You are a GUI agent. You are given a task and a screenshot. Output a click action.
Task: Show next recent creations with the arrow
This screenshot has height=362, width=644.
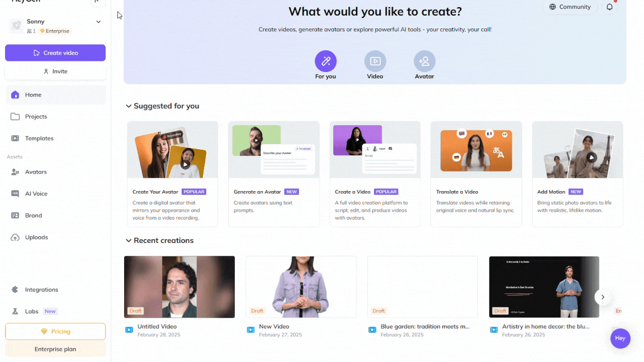[603, 297]
